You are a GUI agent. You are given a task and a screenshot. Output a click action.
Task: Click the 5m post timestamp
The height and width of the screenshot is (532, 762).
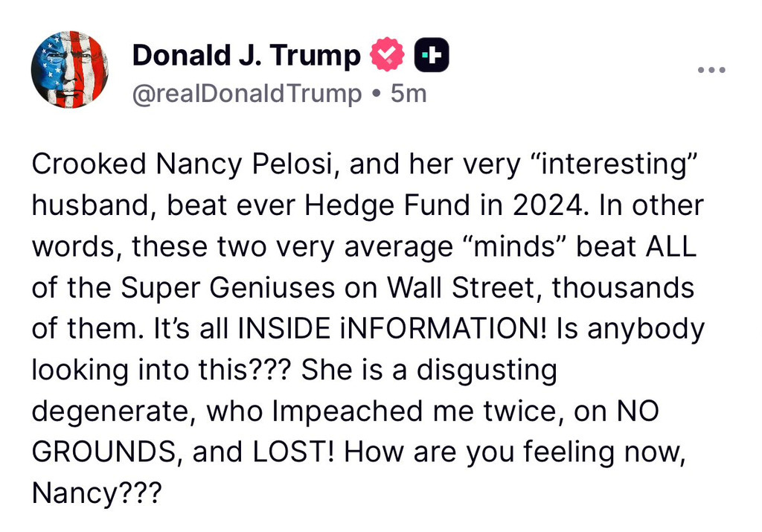409,94
